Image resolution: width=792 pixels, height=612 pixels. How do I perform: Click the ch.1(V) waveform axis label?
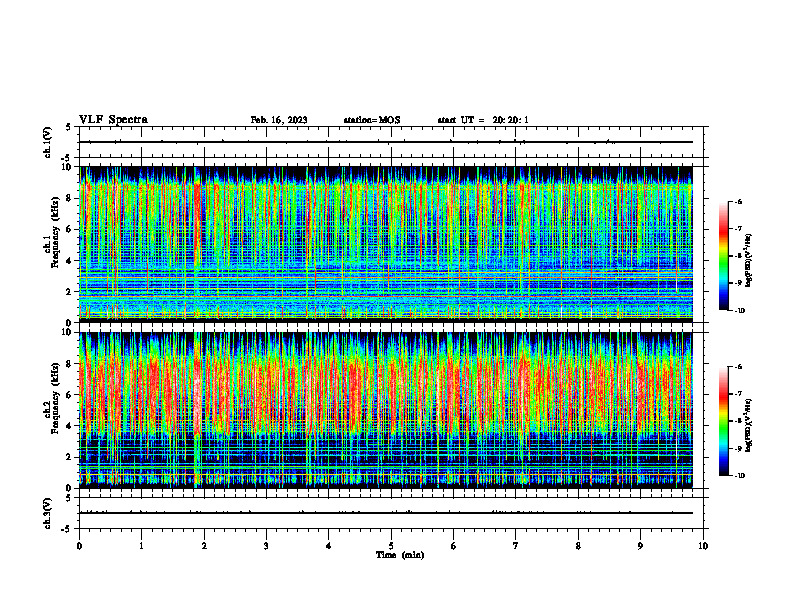point(48,142)
